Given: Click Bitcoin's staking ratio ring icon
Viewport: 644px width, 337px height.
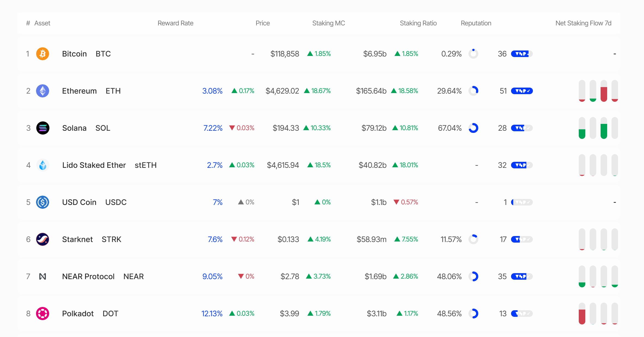Looking at the screenshot, I should pos(473,54).
